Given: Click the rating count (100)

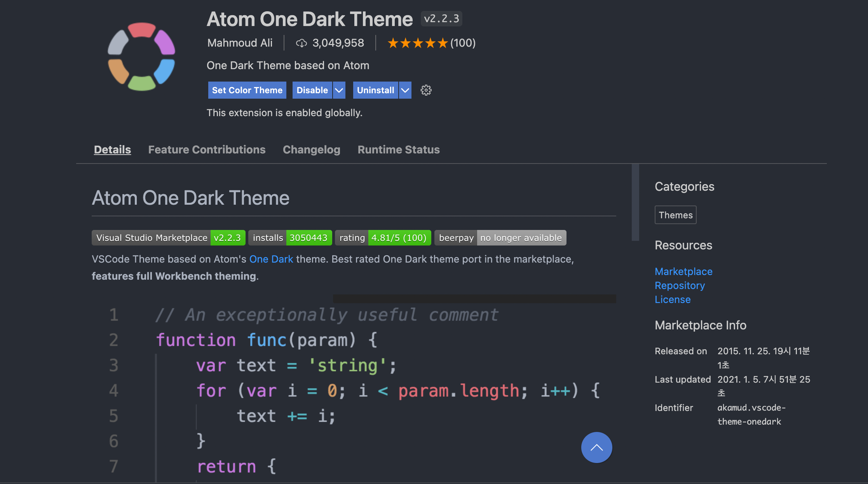Looking at the screenshot, I should coord(463,43).
